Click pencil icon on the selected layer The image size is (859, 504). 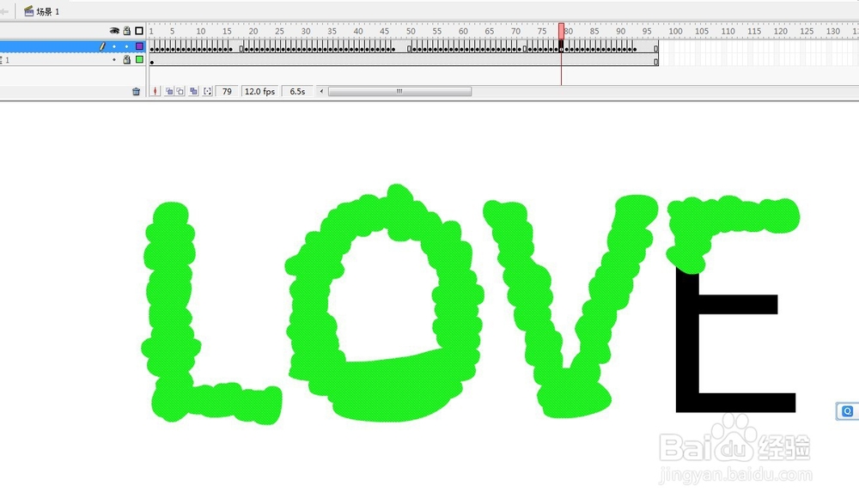point(102,46)
